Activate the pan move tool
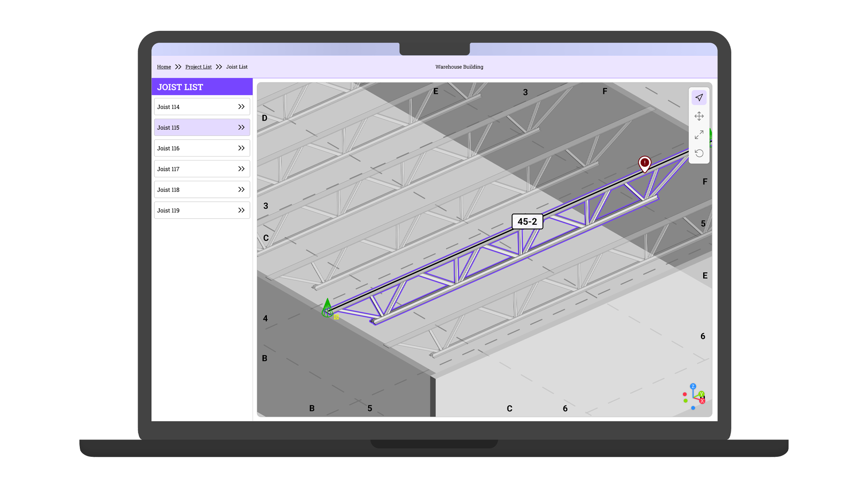 click(x=699, y=116)
